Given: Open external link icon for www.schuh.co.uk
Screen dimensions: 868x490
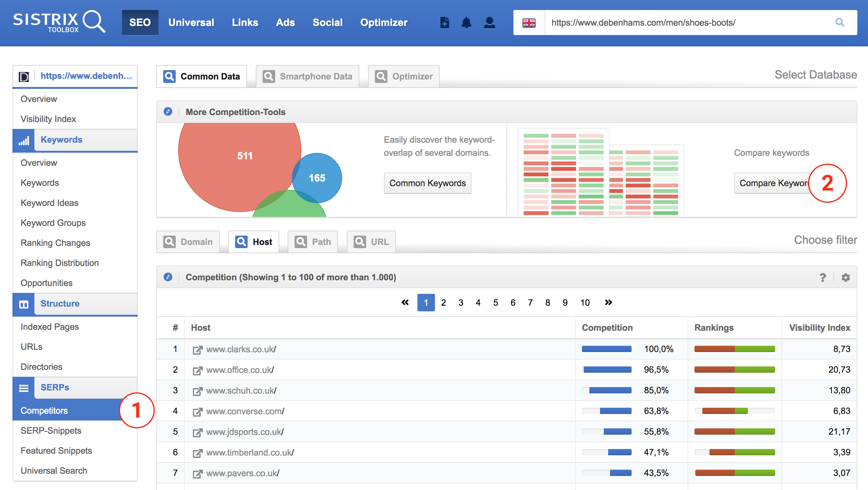Looking at the screenshot, I should tap(197, 391).
